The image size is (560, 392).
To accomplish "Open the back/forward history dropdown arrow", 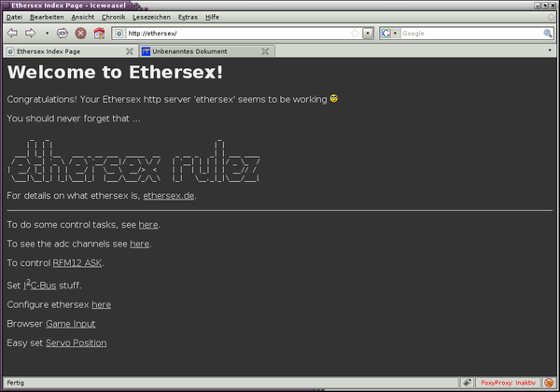I will [47, 34].
